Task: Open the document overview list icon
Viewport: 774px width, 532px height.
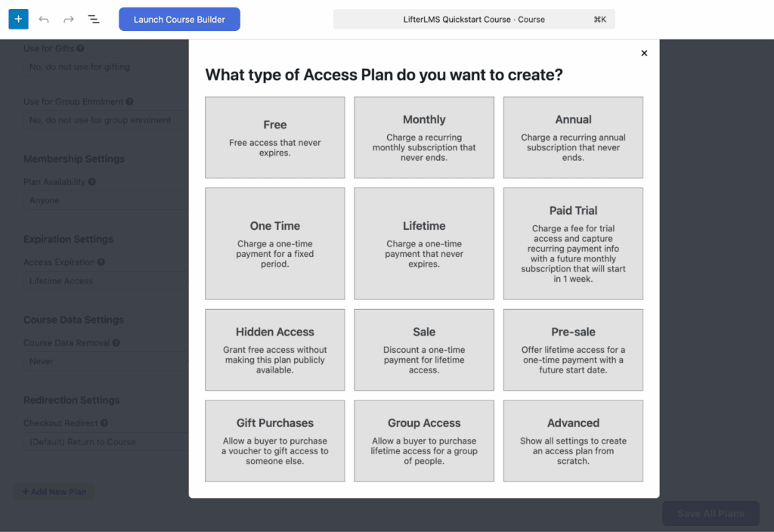Action: (93, 19)
